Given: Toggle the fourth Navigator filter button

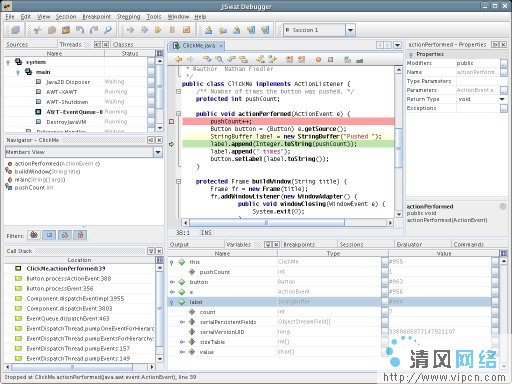Looking at the screenshot, I should [x=80, y=235].
